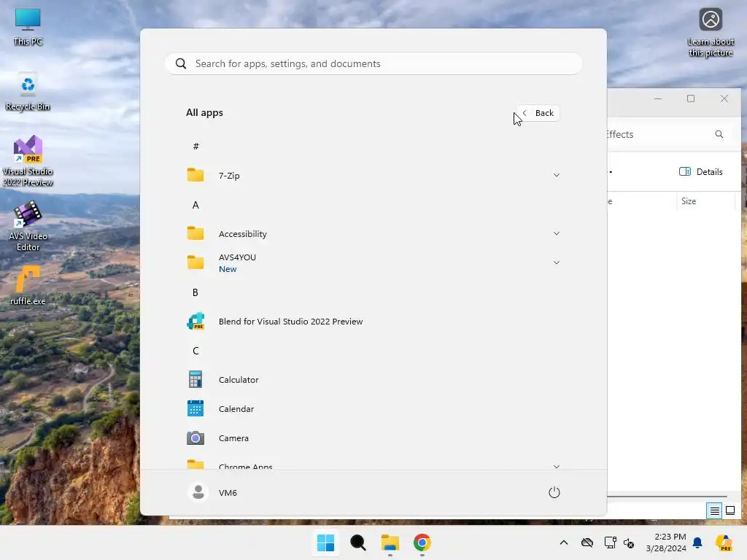
Task: Expand the AVS4YOU folder chevron
Action: [x=556, y=262]
